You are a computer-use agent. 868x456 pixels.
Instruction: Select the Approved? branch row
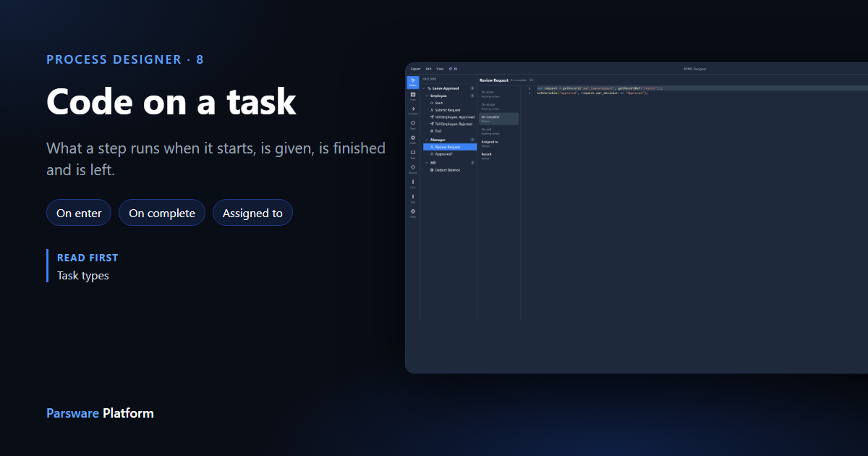[x=448, y=154]
